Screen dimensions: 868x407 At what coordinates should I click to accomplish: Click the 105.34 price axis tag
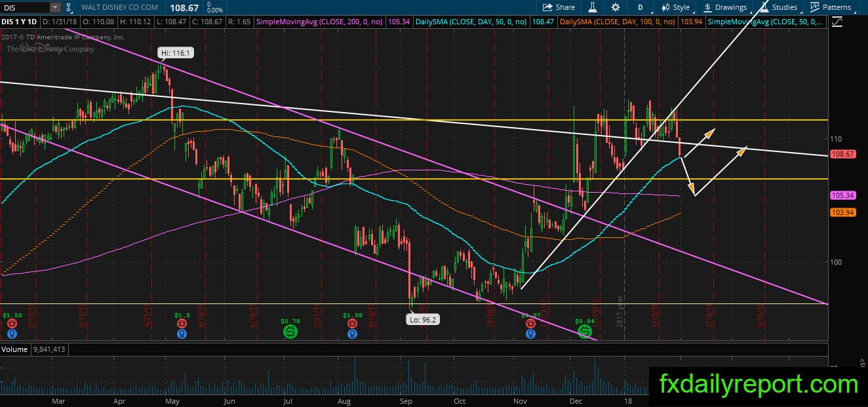pos(842,195)
